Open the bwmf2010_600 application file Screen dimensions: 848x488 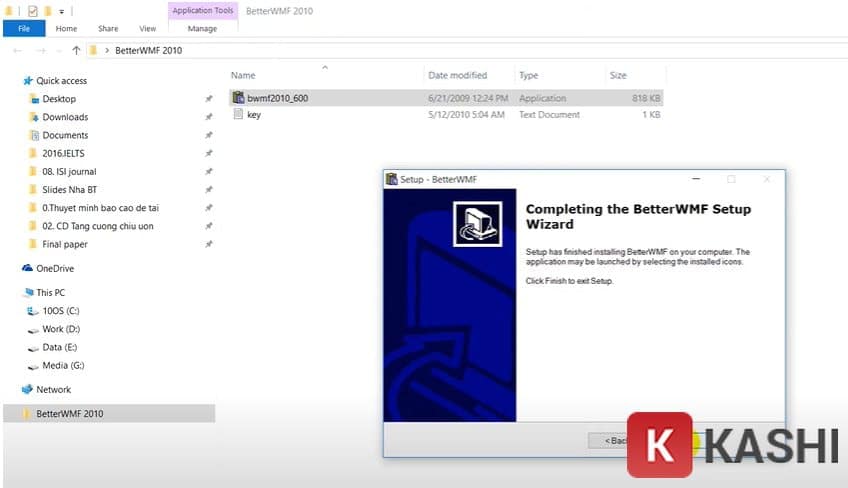tap(270, 98)
